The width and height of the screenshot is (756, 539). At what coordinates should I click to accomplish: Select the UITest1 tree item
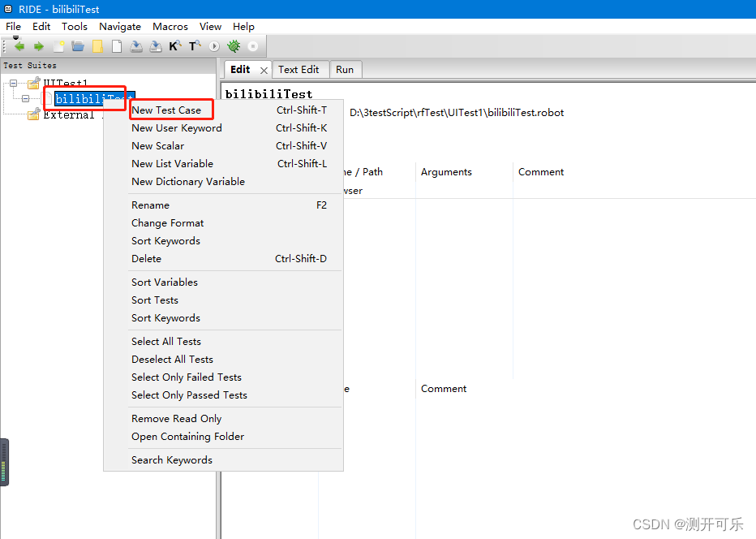coord(66,84)
